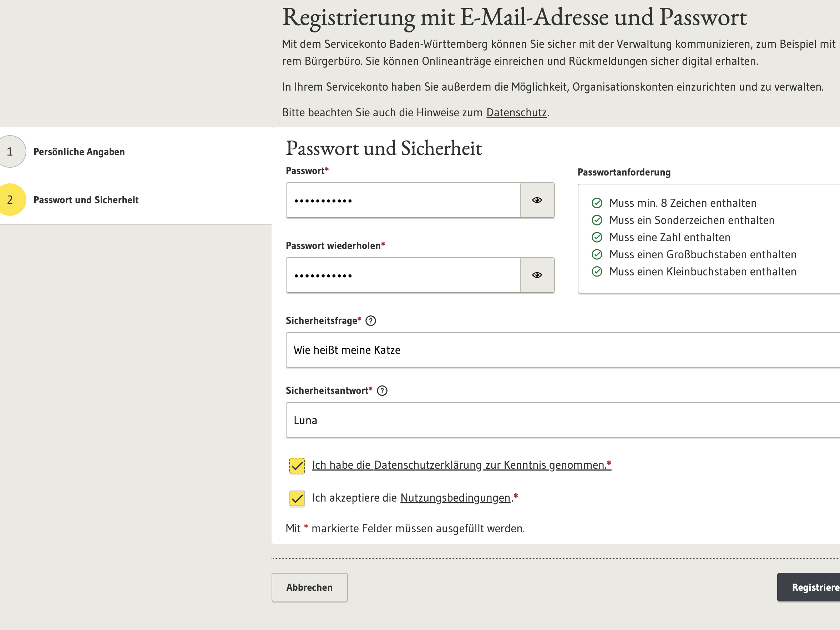
Task: Edit the Sicherheitsantwort field containing 'Luna'
Action: [x=563, y=420]
